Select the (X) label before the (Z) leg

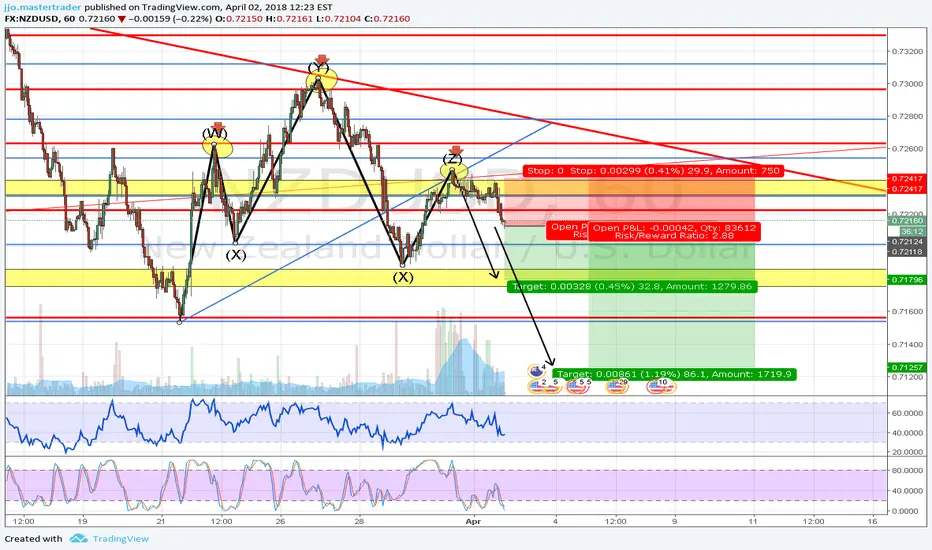(403, 277)
